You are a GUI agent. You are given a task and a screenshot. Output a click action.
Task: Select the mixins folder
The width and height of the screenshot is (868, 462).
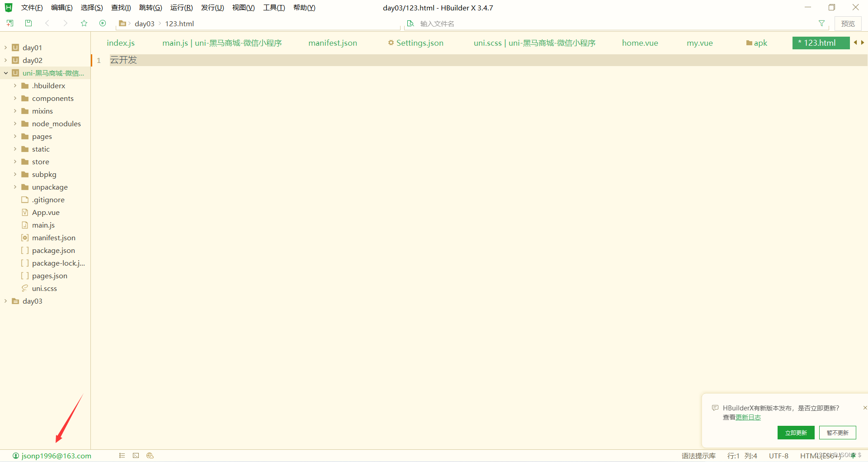point(42,111)
